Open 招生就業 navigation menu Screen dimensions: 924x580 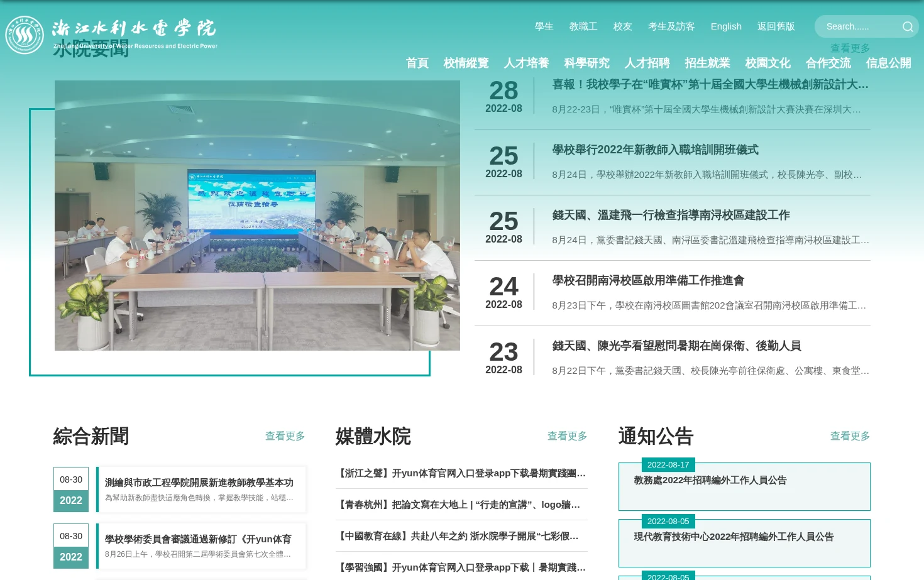(707, 63)
